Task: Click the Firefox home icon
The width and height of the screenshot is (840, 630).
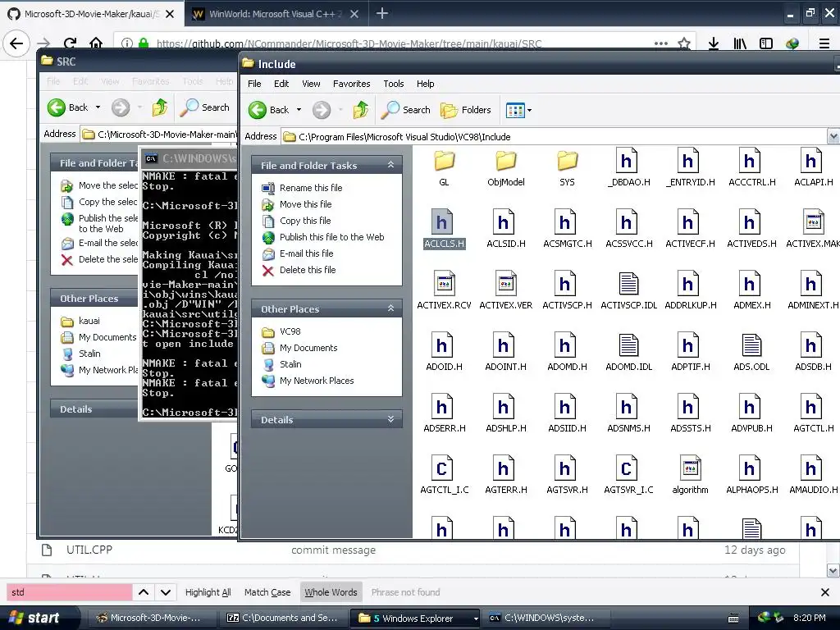Action: (x=96, y=43)
